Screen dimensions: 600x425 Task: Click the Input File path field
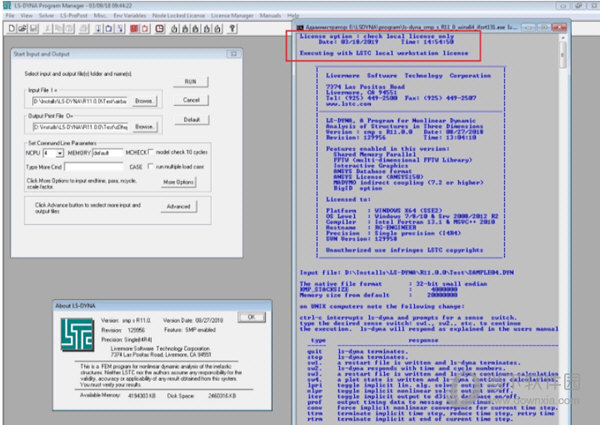[80, 101]
